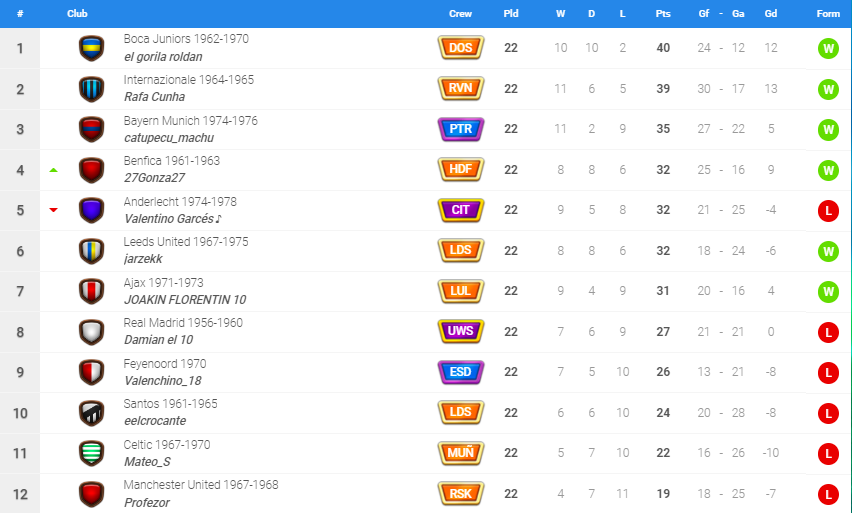Sort table by Pts column header
852x513 pixels.
(x=663, y=14)
